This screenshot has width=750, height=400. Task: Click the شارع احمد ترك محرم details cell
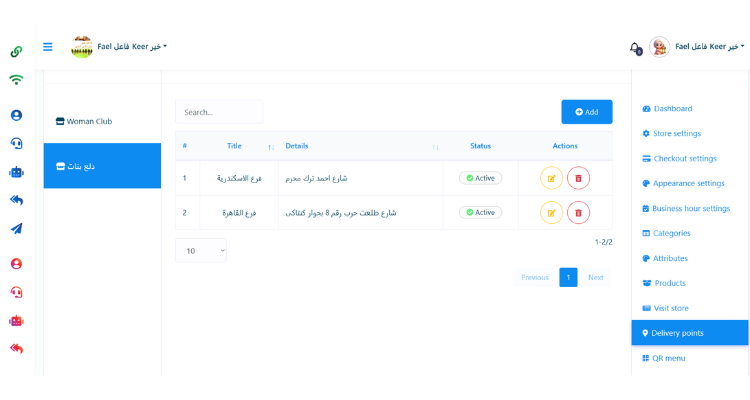[x=361, y=178]
